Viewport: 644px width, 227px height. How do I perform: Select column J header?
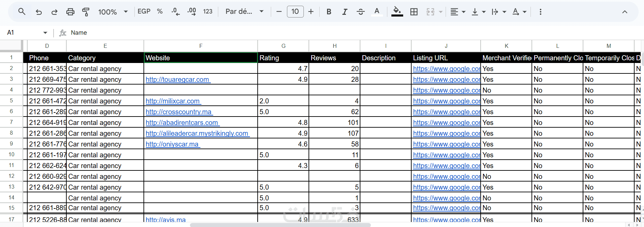point(446,46)
